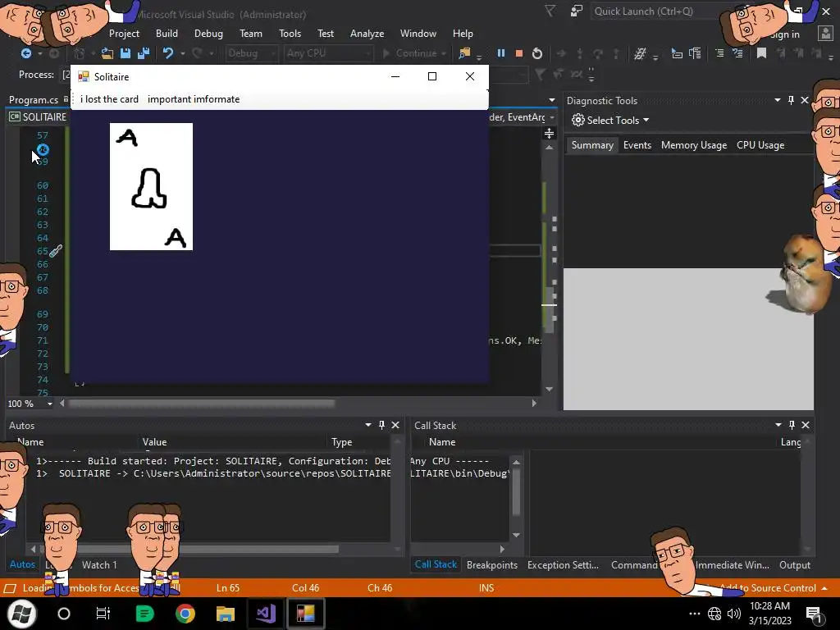The width and height of the screenshot is (840, 630).
Task: Stop debugging with the red square
Action: click(x=518, y=53)
